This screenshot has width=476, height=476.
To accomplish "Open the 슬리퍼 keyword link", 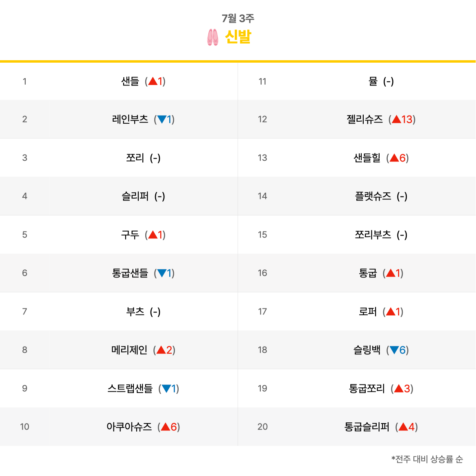I will pyautogui.click(x=135, y=196).
